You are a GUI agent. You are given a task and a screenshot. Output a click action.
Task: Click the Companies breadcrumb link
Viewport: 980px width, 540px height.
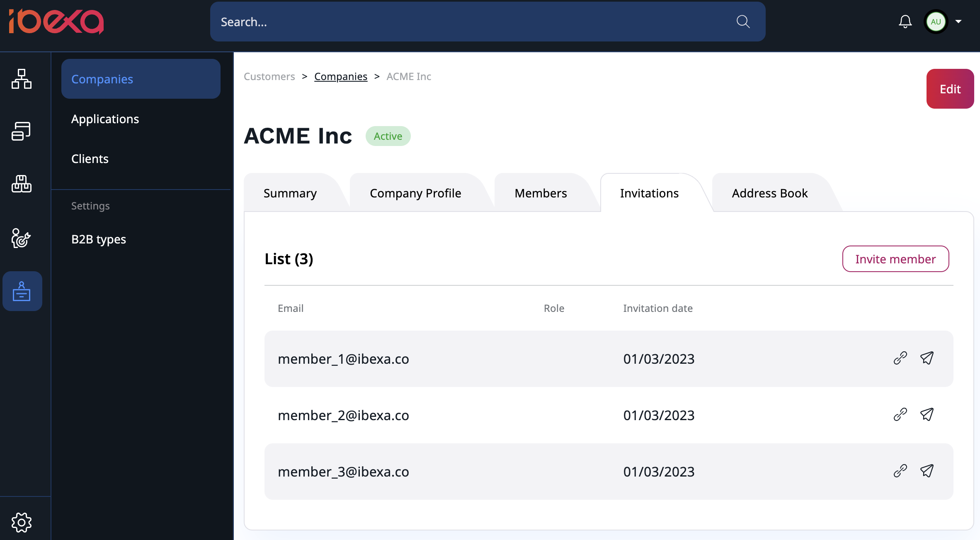tap(340, 77)
